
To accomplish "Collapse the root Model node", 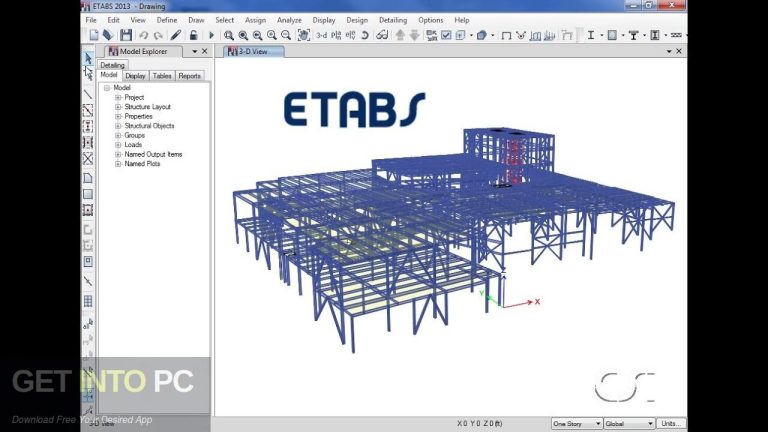I will (x=107, y=88).
